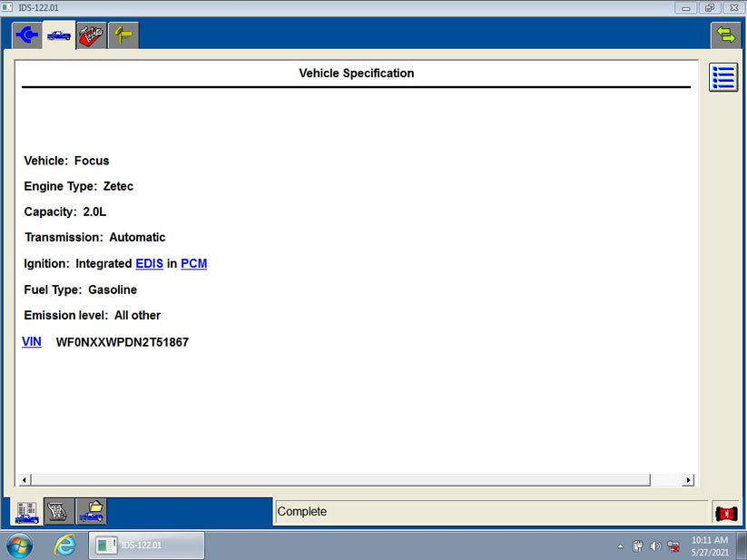The height and width of the screenshot is (560, 747).
Task: Click the open session folder truck icon
Action: click(x=90, y=511)
